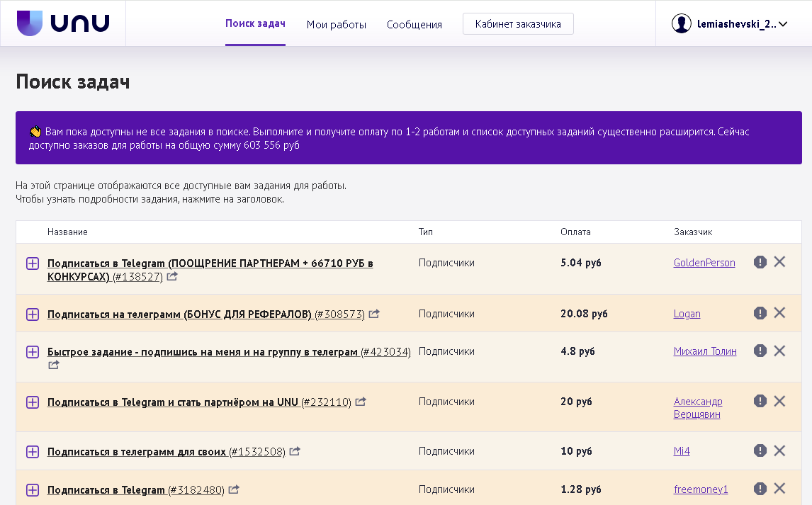Report the GoldenPerson task via exclamation icon
The height and width of the screenshot is (505, 812).
pos(760,262)
